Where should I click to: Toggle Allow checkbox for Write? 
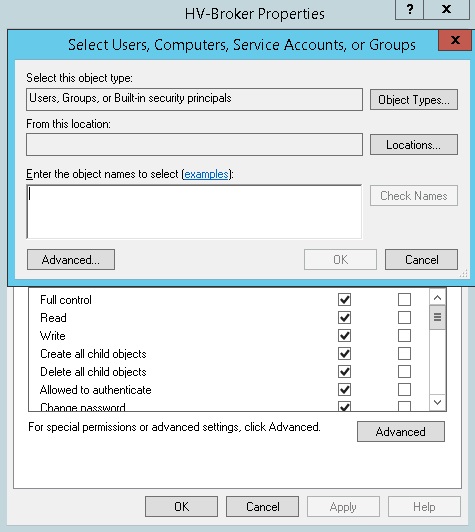pos(344,336)
